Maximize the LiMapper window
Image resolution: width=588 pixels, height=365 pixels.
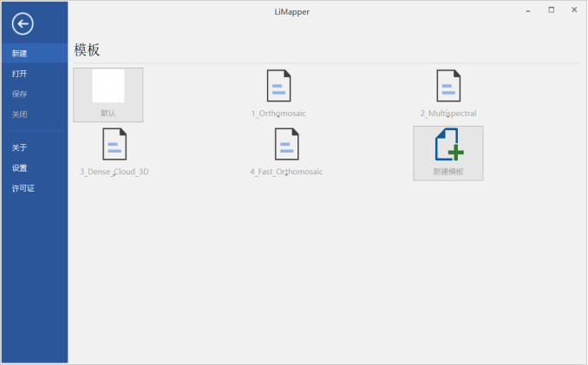point(552,10)
